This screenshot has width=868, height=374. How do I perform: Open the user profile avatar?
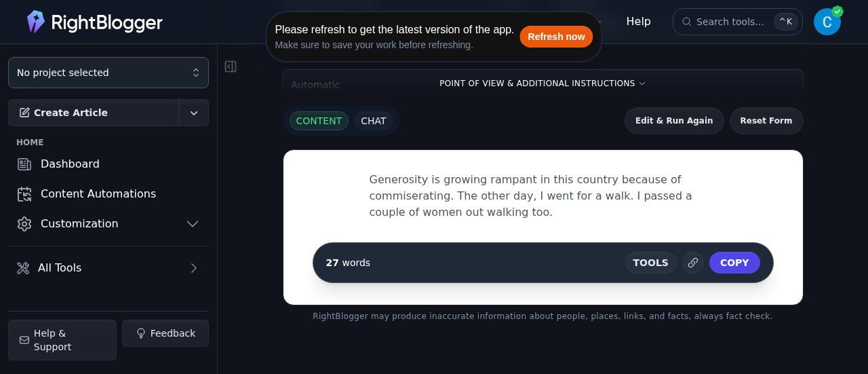pyautogui.click(x=827, y=22)
